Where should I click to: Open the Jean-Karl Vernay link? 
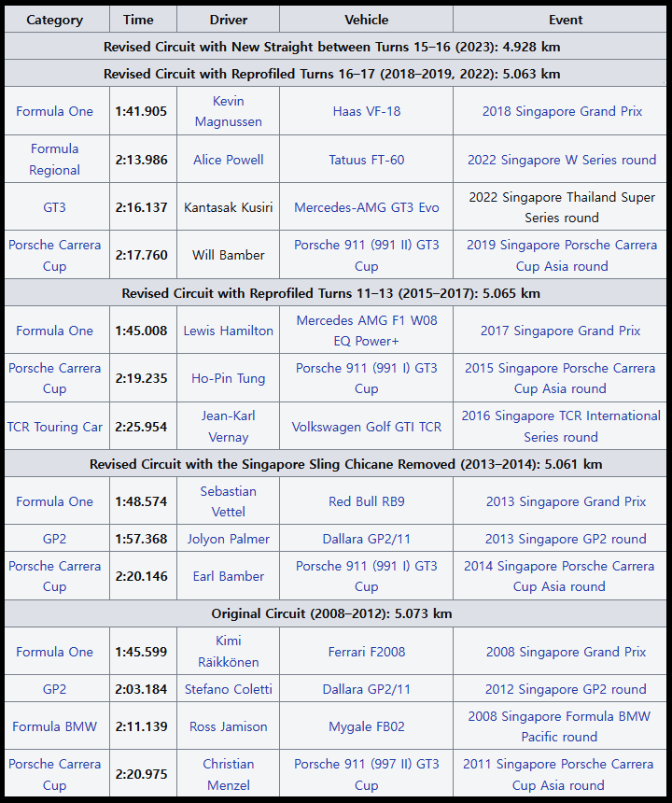pos(229,426)
